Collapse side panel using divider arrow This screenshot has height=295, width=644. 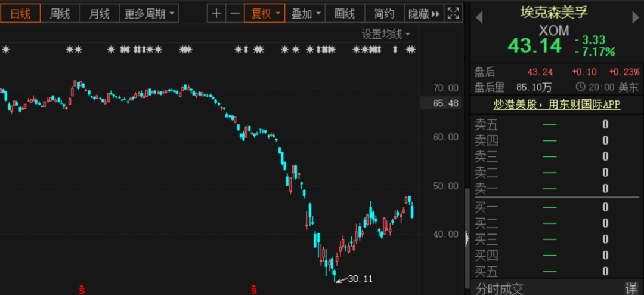point(467,238)
